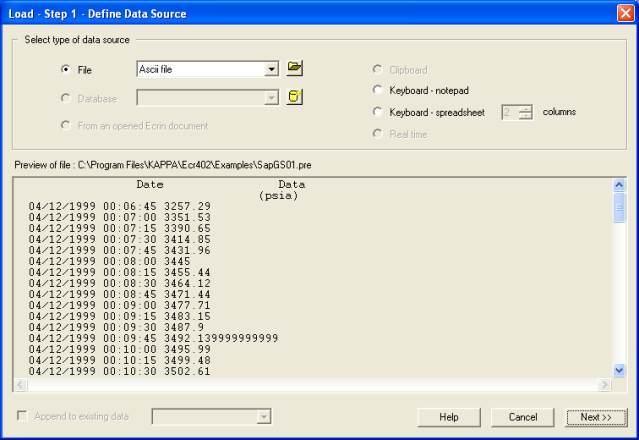Click the database connection icon
Image resolution: width=639 pixels, height=440 pixels.
294,97
